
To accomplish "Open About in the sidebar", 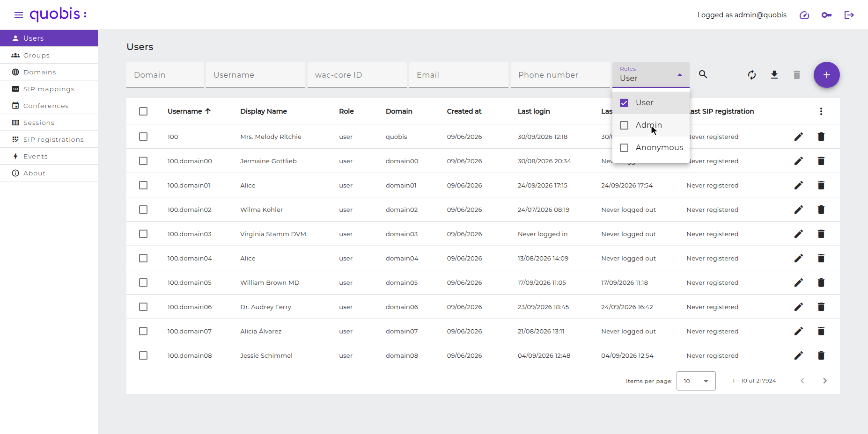I will click(x=49, y=173).
